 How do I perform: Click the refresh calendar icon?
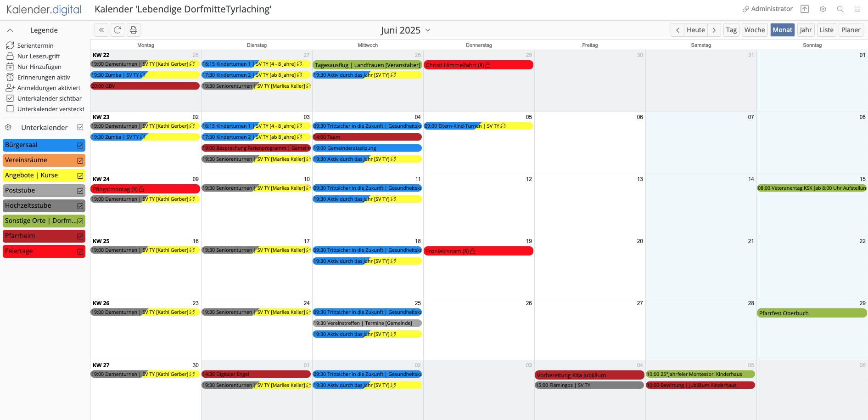pyautogui.click(x=118, y=30)
